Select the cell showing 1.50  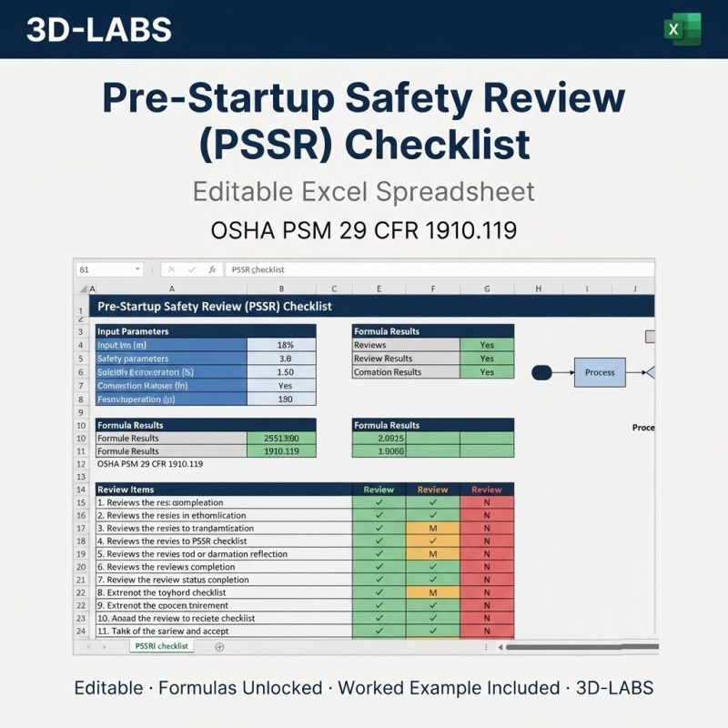281,372
